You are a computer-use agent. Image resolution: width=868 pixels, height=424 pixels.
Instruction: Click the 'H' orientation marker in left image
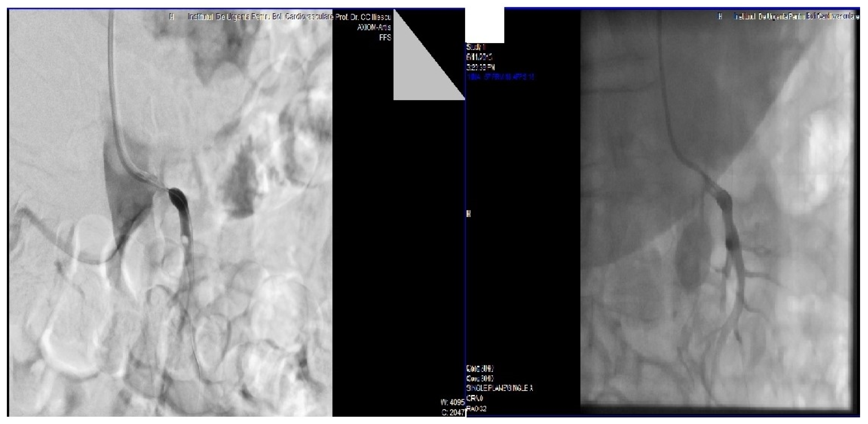point(171,17)
